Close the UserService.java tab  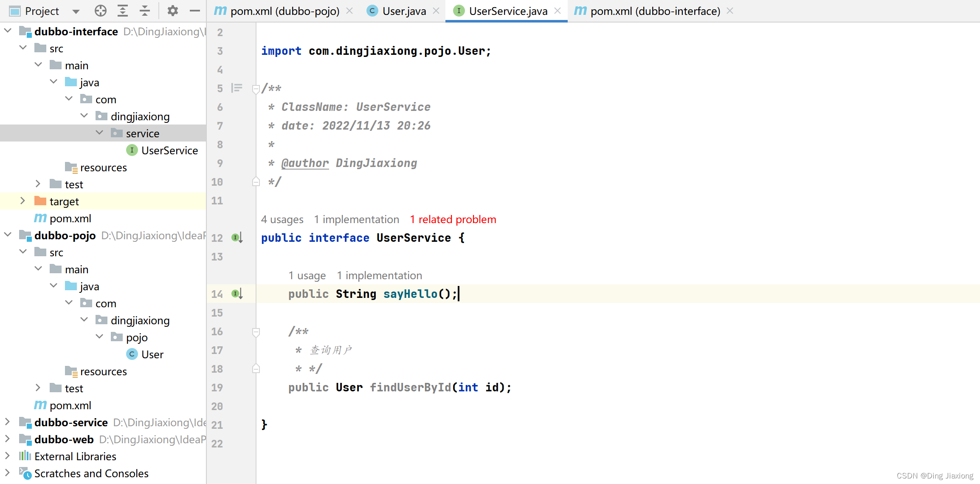pyautogui.click(x=558, y=11)
